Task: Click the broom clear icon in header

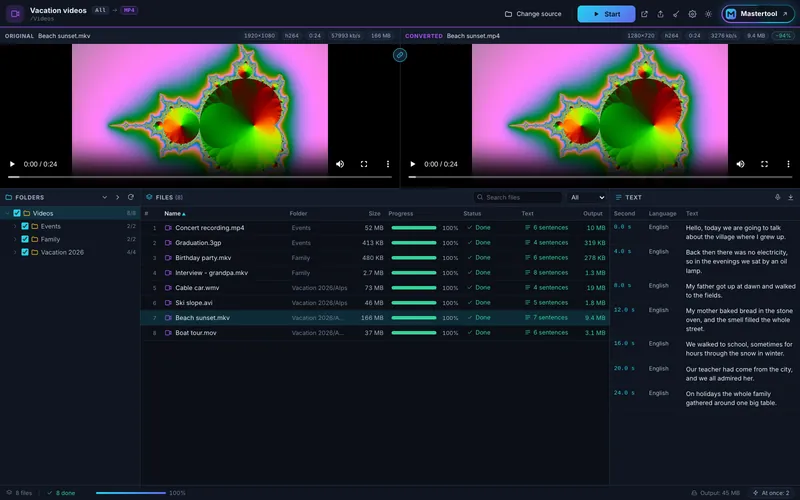Action: tap(676, 14)
